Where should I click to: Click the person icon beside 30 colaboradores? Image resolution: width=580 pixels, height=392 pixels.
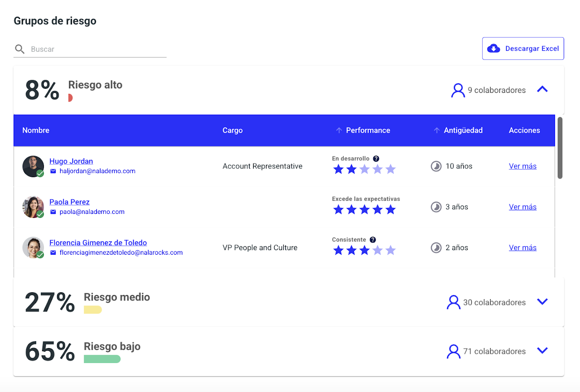[454, 302]
